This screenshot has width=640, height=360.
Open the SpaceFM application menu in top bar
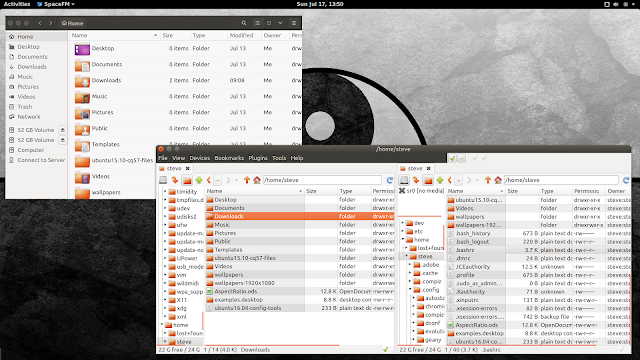[x=56, y=4]
